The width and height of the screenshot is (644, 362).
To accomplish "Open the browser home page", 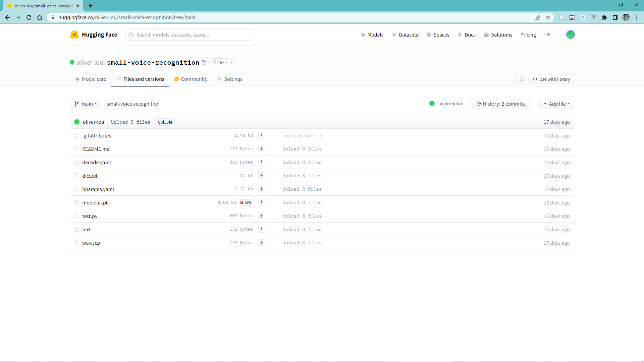I will tap(40, 17).
